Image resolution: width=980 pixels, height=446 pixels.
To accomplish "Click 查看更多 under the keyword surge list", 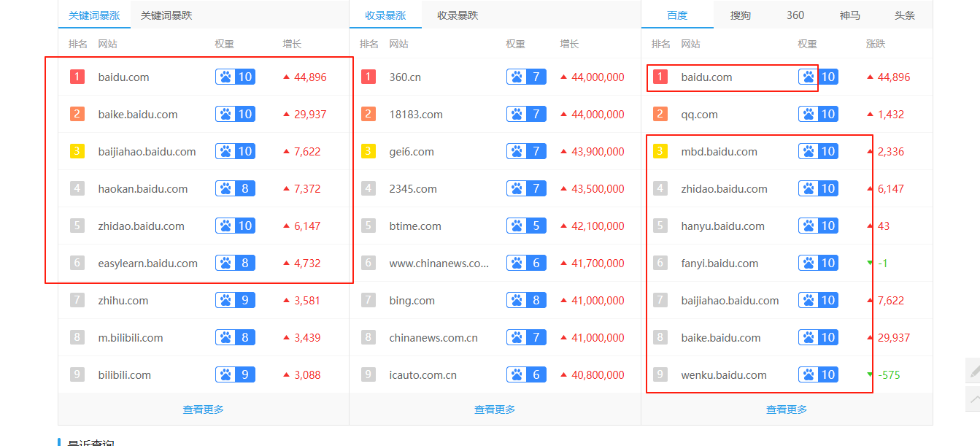I will (204, 410).
